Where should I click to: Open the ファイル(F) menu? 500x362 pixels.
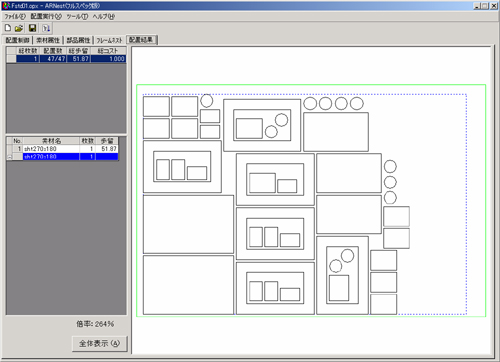click(15, 16)
